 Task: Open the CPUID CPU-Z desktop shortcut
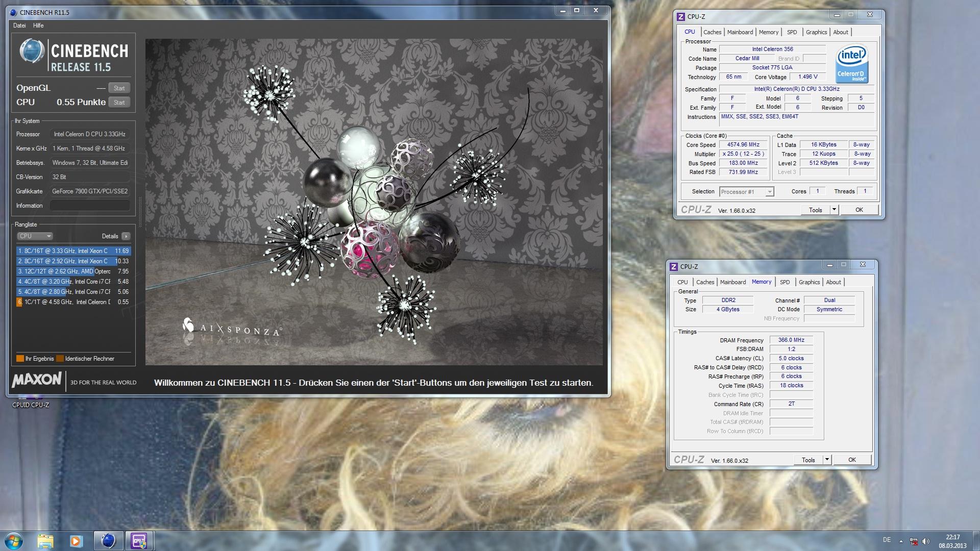pos(31,402)
